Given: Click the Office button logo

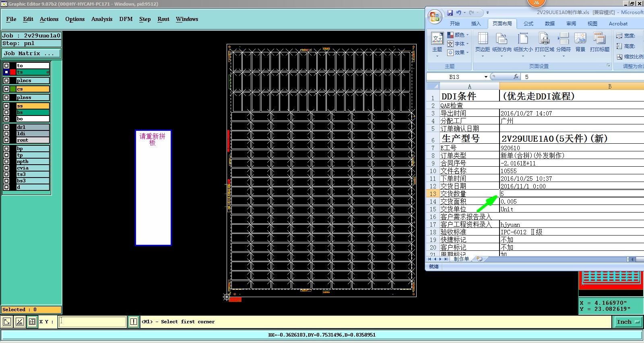Looking at the screenshot, I should click(x=435, y=17).
